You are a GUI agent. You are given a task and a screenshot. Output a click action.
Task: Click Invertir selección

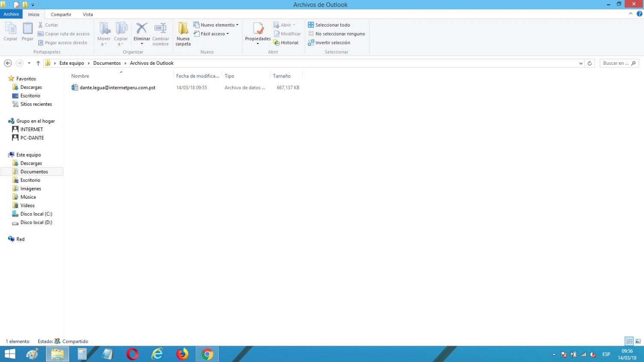[x=329, y=42]
